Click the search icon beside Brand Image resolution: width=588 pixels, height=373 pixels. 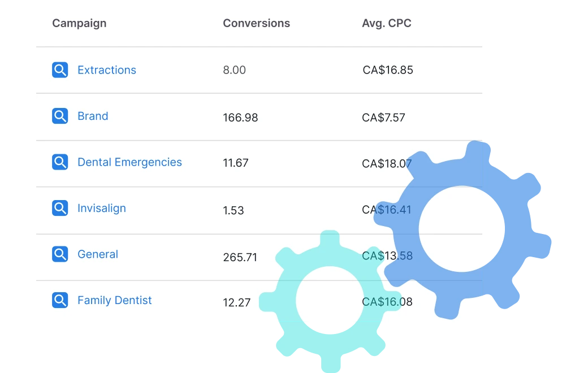tap(60, 116)
